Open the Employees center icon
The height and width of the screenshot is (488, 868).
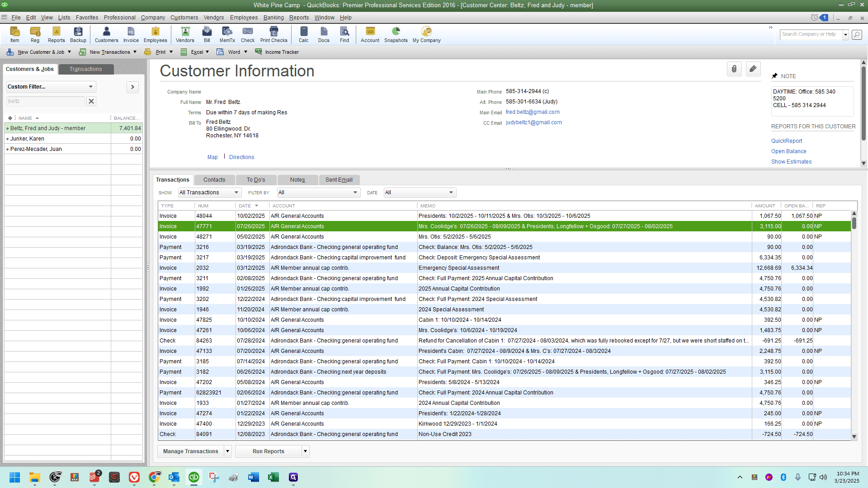[156, 34]
